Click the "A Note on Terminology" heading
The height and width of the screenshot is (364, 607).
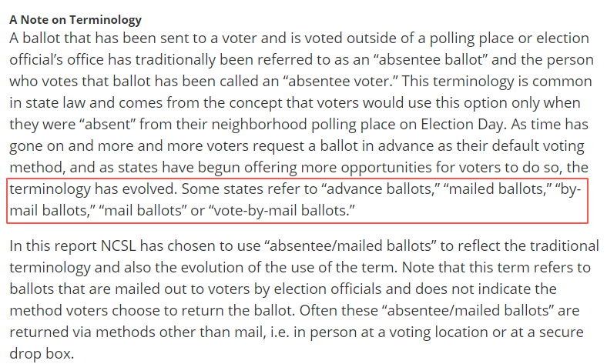pyautogui.click(x=75, y=20)
